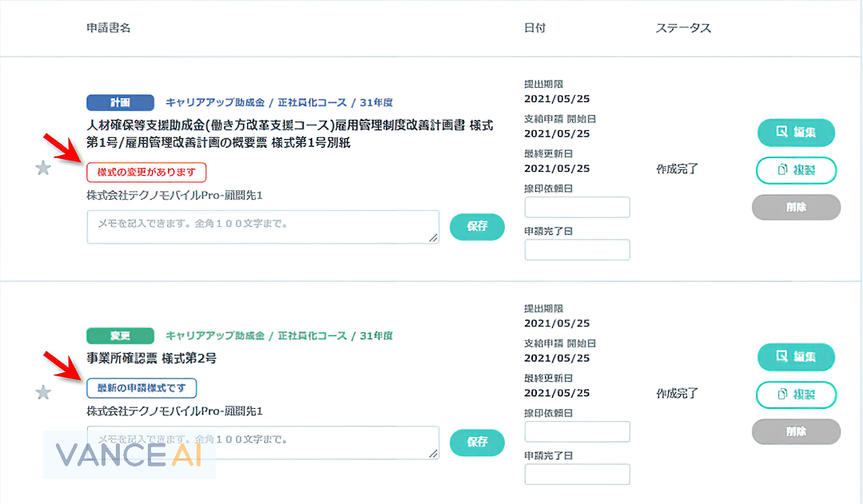Viewport: 863px width, 504px height.
Task: Click the blue 計画 category tag
Action: coord(120,102)
